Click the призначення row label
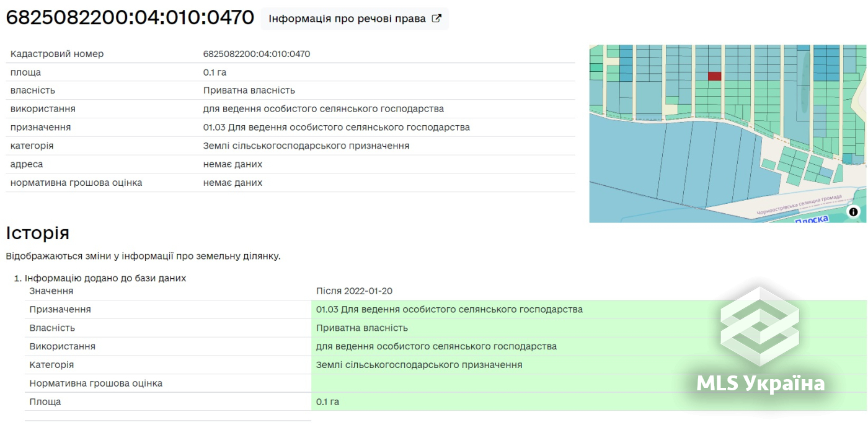Image resolution: width=868 pixels, height=425 pixels. (x=41, y=128)
